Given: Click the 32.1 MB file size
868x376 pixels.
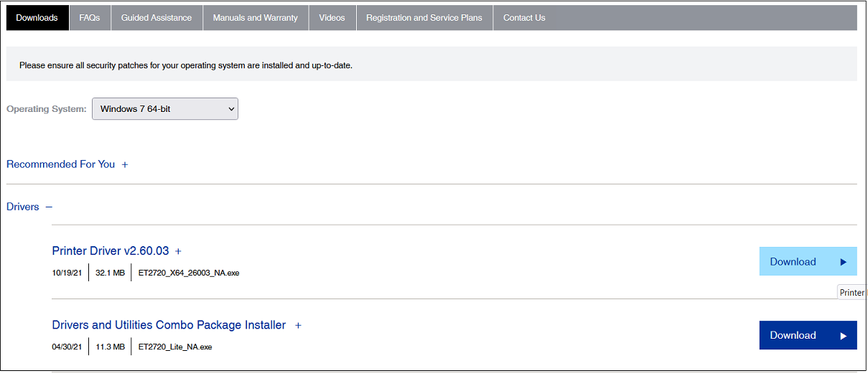Looking at the screenshot, I should click(110, 273).
